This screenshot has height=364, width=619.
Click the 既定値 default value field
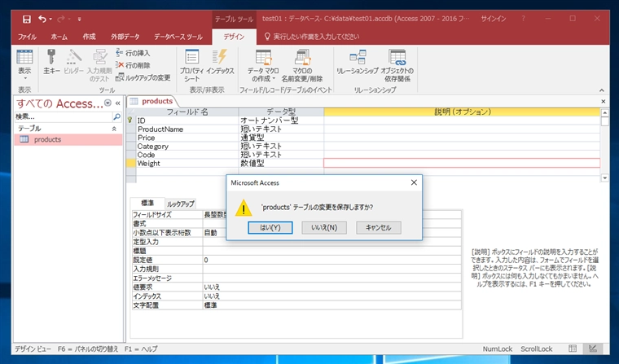click(331, 260)
